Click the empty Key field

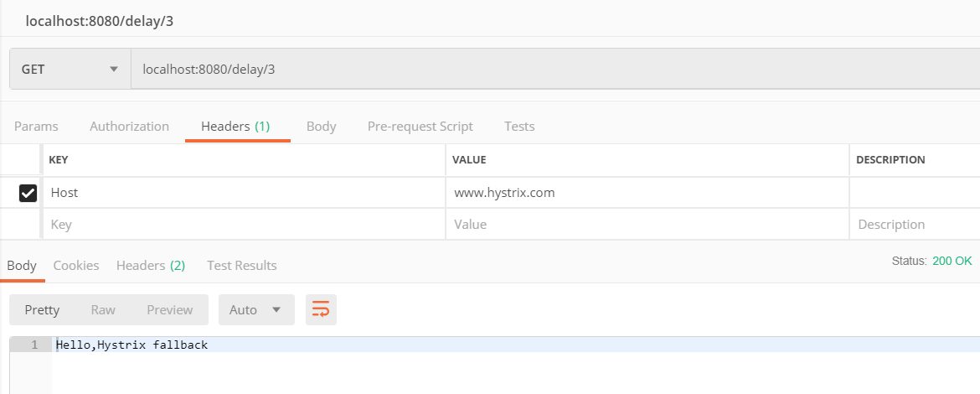(x=243, y=225)
